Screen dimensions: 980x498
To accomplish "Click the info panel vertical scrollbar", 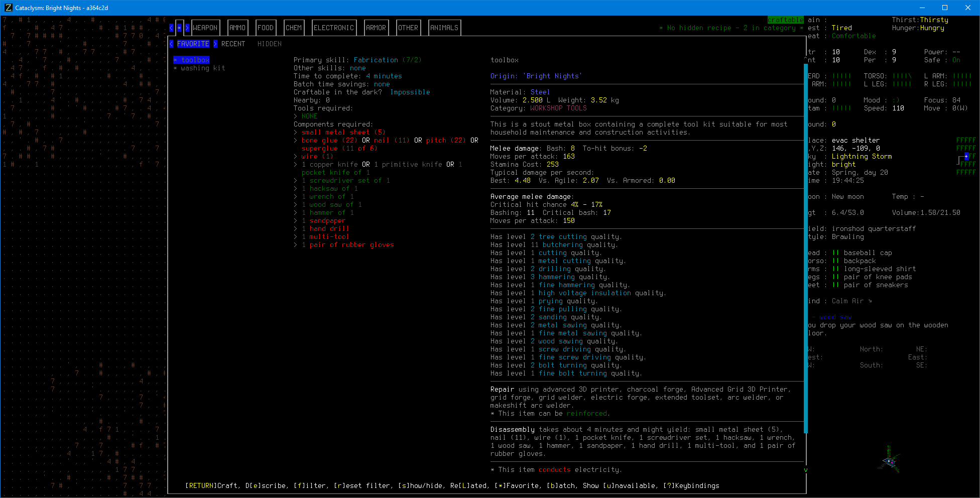I will 806,248.
